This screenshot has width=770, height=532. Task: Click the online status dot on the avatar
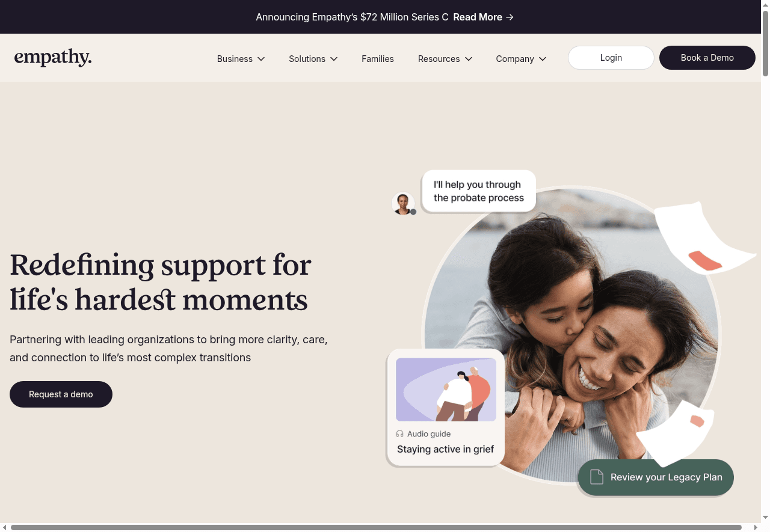tap(413, 212)
